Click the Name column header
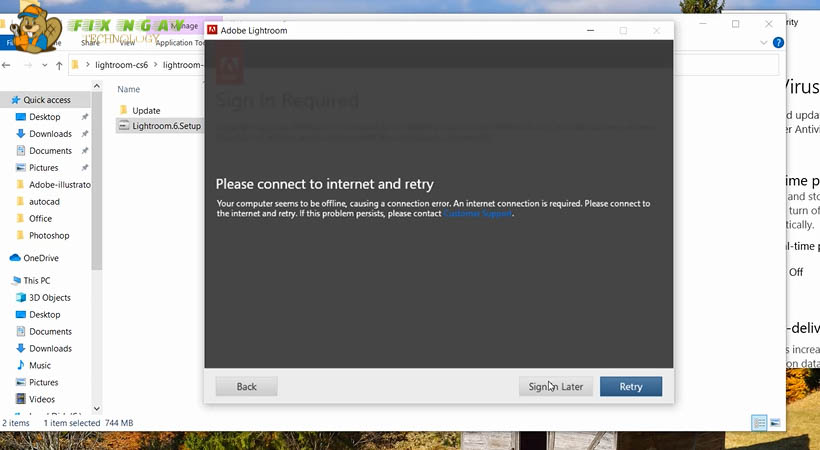The height and width of the screenshot is (450, 820). click(x=129, y=89)
